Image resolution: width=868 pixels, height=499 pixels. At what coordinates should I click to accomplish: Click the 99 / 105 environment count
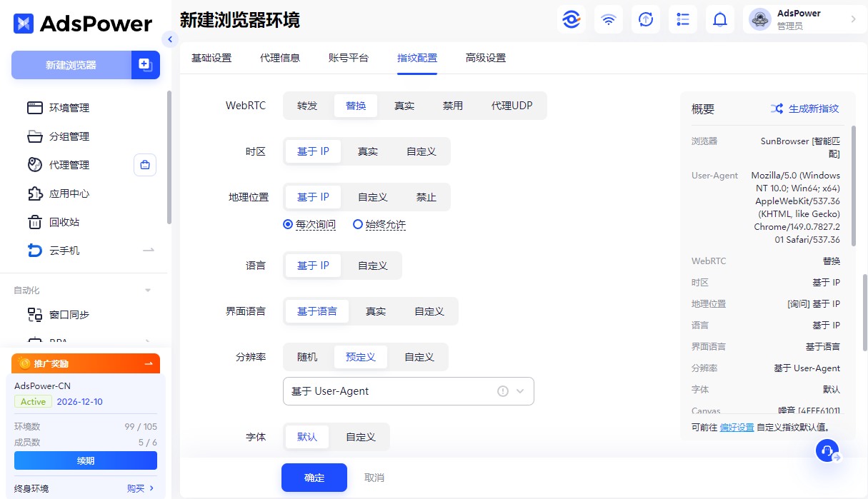coord(141,427)
